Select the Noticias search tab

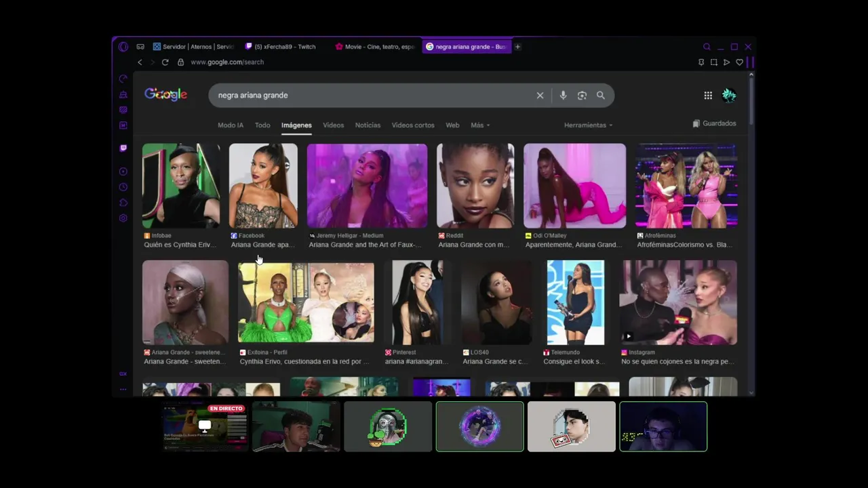coord(368,125)
